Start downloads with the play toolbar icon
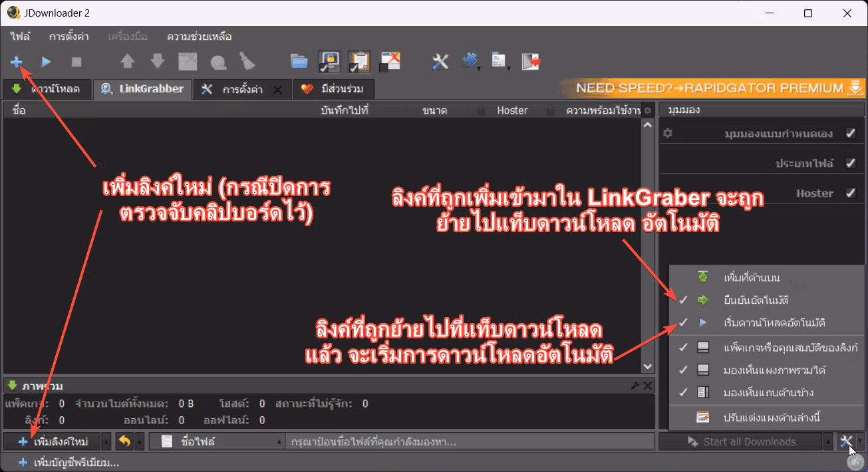The width and height of the screenshot is (868, 472). [46, 62]
